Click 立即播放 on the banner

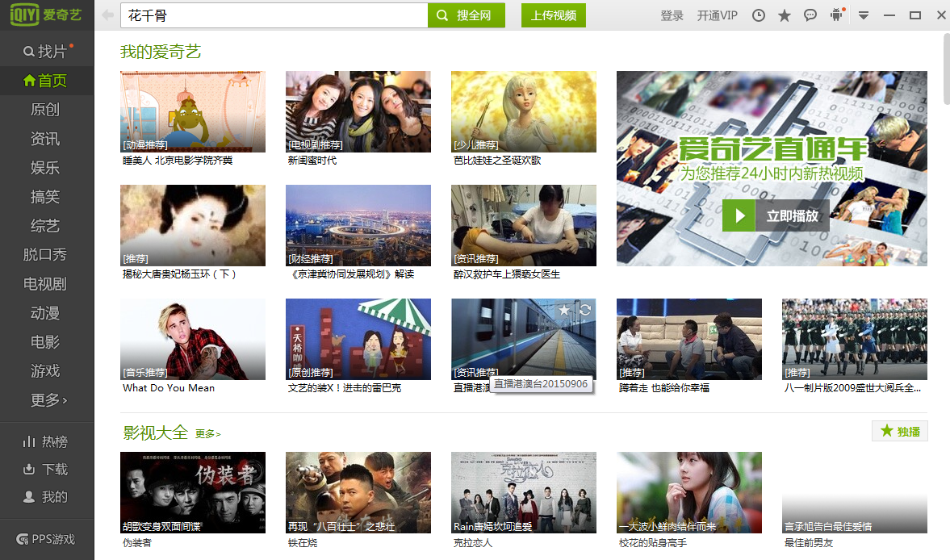776,215
